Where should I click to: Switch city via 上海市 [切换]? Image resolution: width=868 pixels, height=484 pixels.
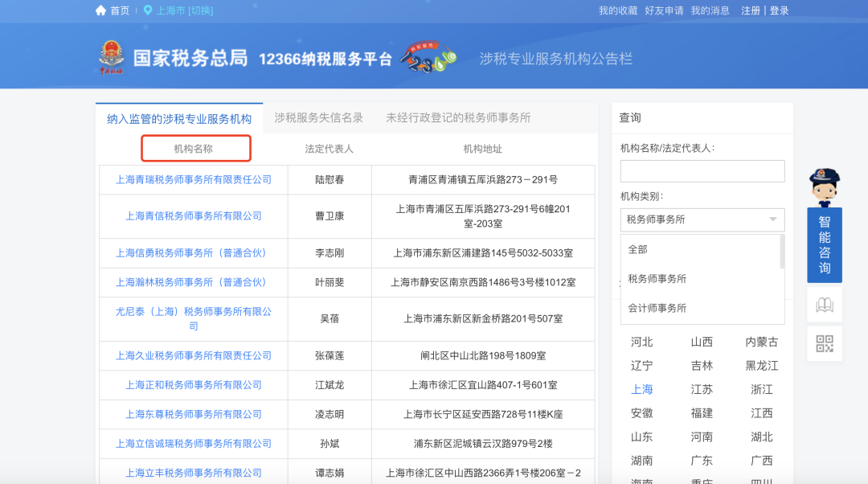185,10
